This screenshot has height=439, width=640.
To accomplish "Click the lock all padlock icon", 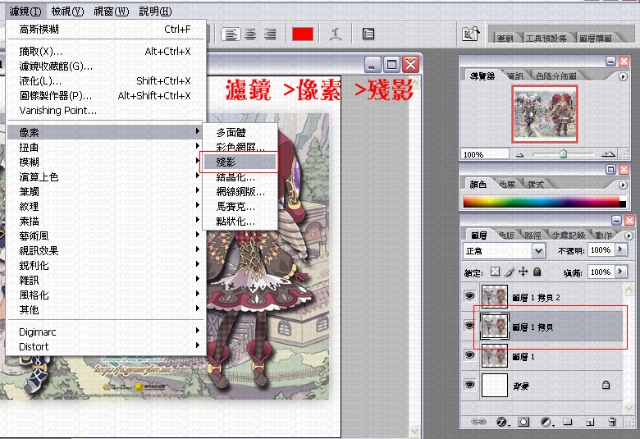I will click(x=537, y=271).
